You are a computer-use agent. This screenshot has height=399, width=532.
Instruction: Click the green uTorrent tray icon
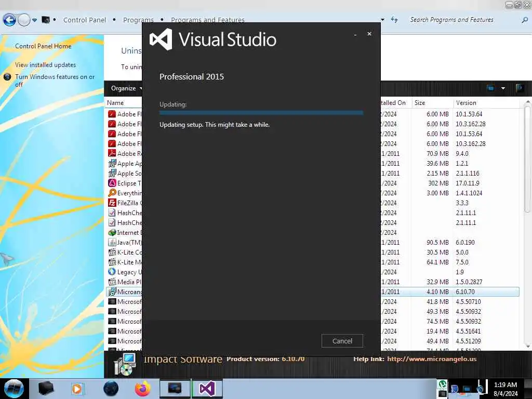pos(442,384)
